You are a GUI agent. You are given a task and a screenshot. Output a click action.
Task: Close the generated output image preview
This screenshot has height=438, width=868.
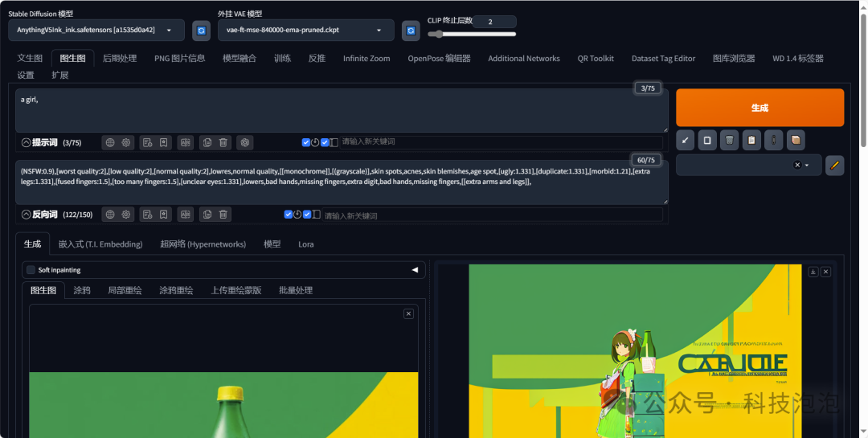825,272
